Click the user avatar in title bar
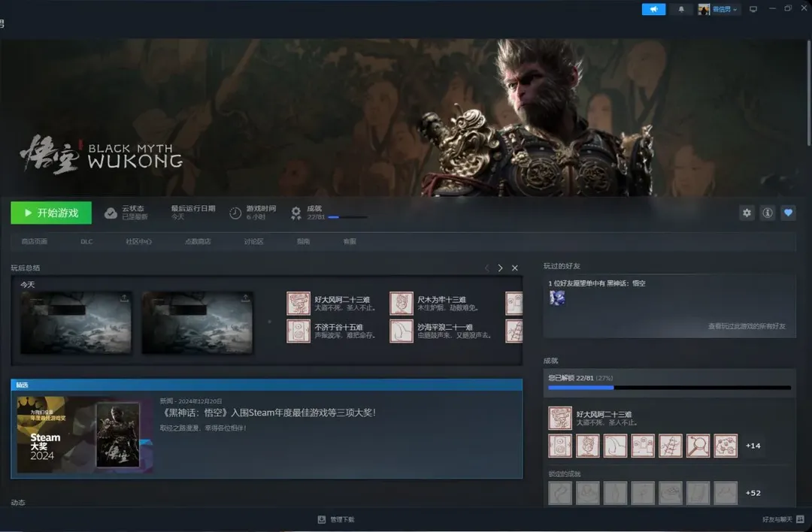 (704, 9)
